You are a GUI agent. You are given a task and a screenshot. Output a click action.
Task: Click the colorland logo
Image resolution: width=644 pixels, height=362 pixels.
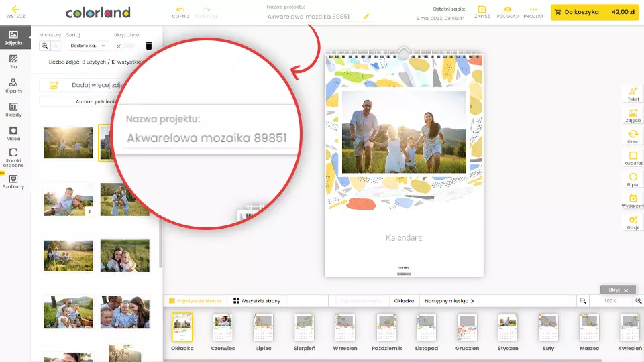coord(98,13)
